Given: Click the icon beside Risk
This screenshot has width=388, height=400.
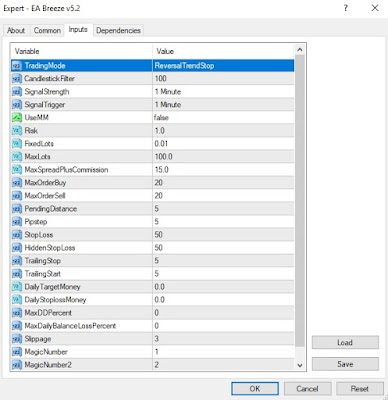Looking at the screenshot, I should coord(17,131).
